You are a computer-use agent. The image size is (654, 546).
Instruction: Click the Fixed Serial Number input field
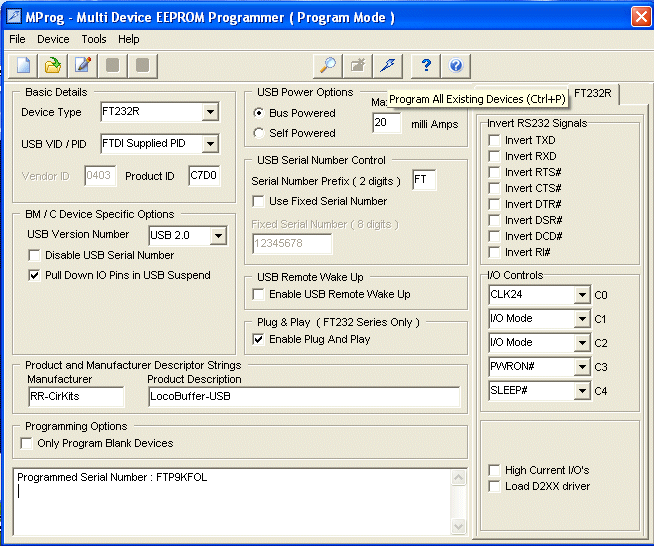(292, 244)
